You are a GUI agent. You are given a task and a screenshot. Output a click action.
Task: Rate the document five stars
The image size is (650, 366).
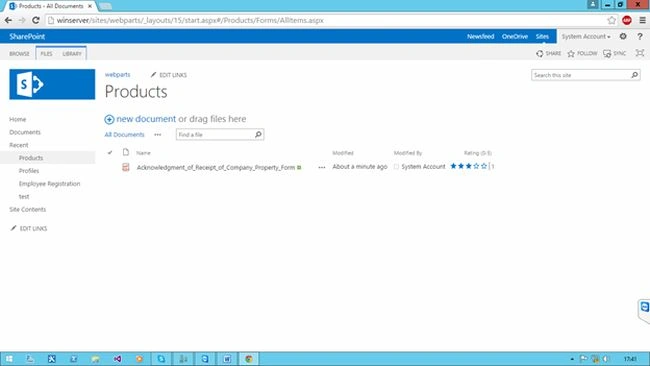click(483, 166)
